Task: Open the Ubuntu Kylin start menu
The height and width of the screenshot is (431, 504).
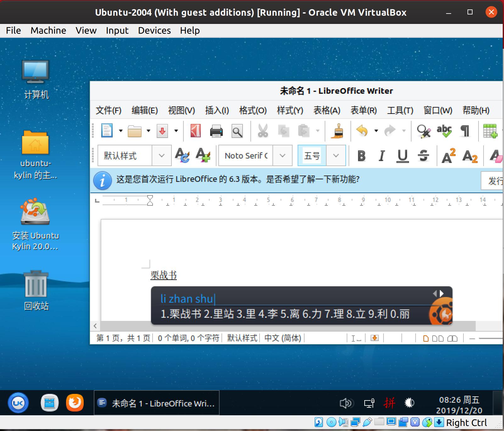Action: click(18, 403)
